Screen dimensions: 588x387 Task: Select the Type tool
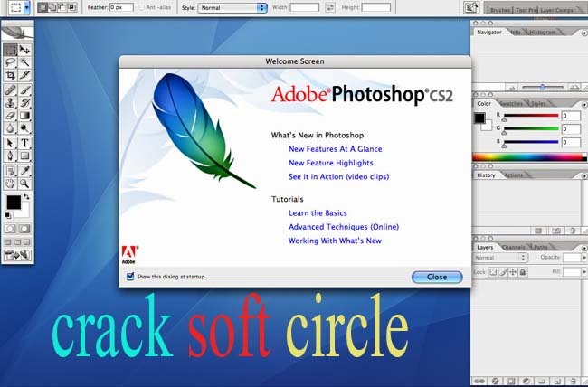tap(24, 143)
